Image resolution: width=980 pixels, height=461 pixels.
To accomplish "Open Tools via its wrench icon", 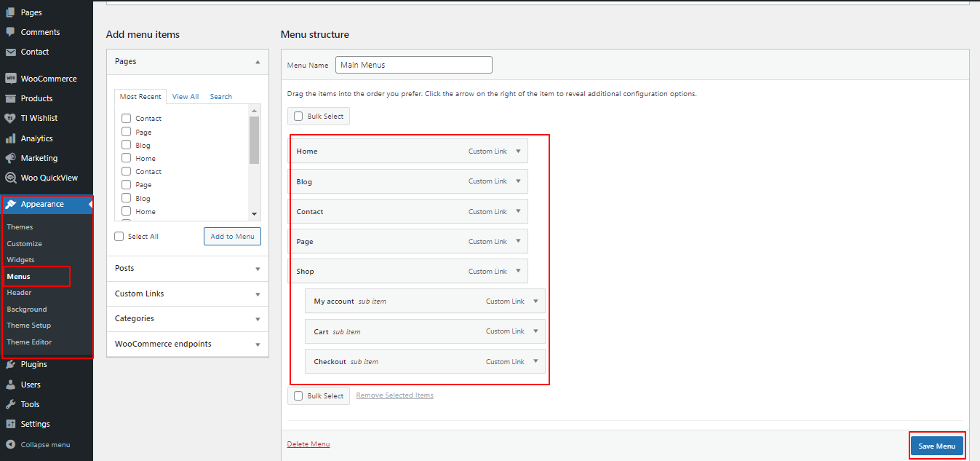I will pos(10,404).
